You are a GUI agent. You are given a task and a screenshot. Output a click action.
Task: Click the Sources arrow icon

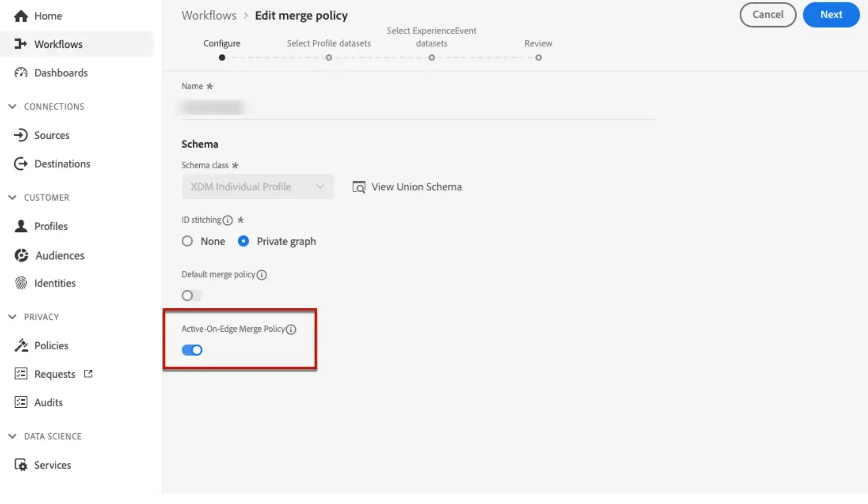20,135
